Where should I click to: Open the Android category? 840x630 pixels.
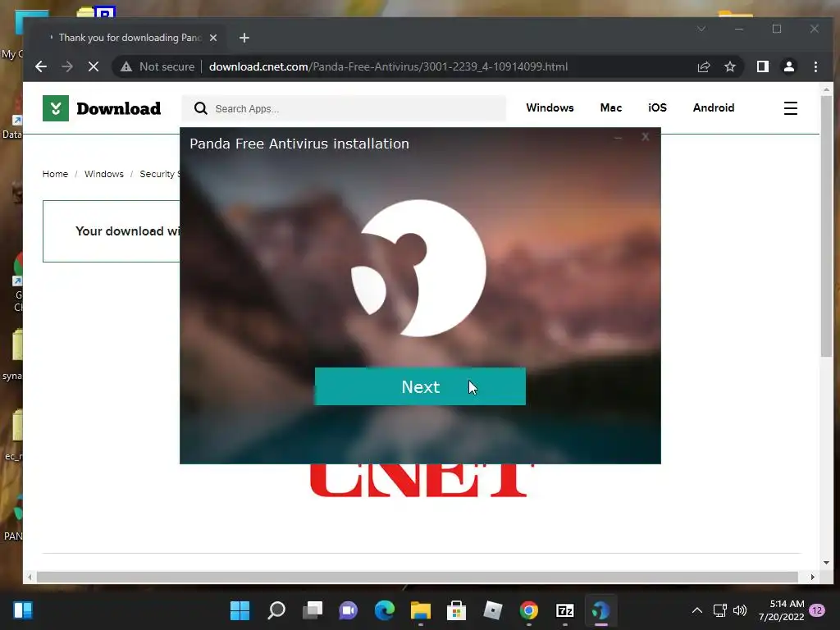click(714, 107)
